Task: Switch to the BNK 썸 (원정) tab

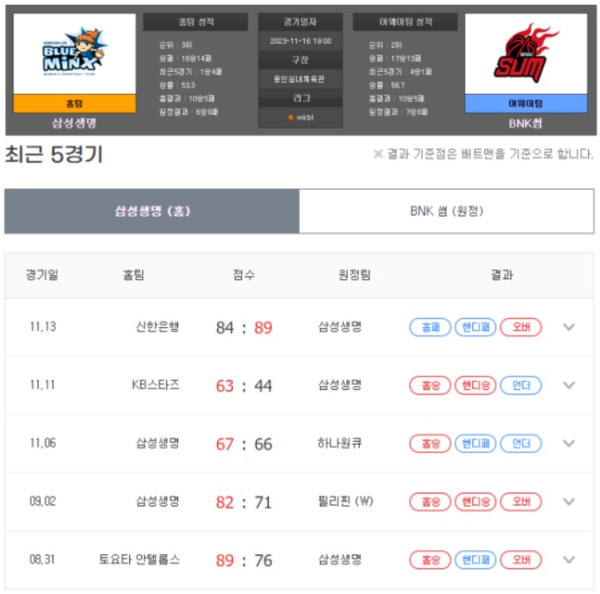Action: 447,211
